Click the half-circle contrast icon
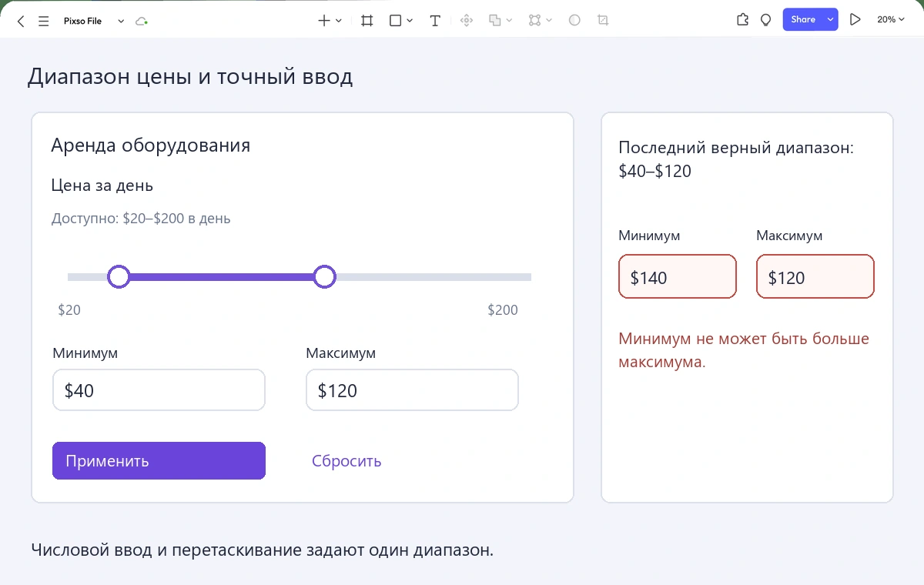 [x=574, y=21]
